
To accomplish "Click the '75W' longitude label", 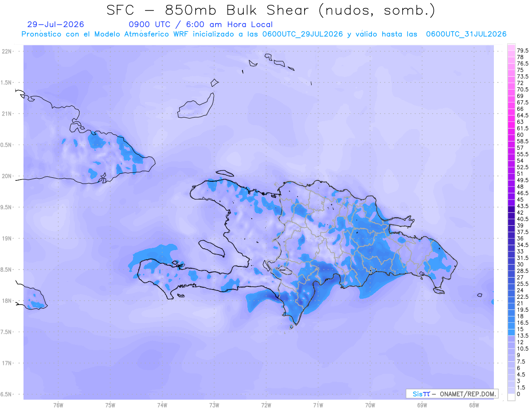I will click(x=110, y=406).
